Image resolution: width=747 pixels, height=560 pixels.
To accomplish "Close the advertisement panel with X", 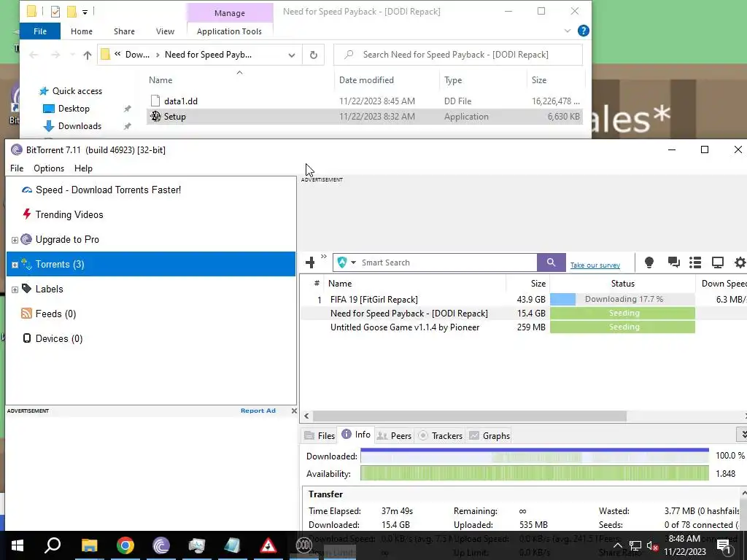I will [x=294, y=411].
